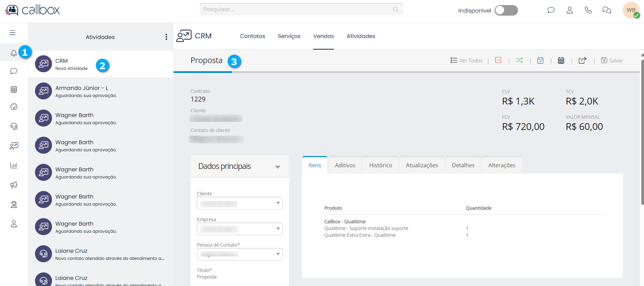Click the share export icon in toolbar
Viewport: 644px width, 286px height.
click(x=582, y=60)
